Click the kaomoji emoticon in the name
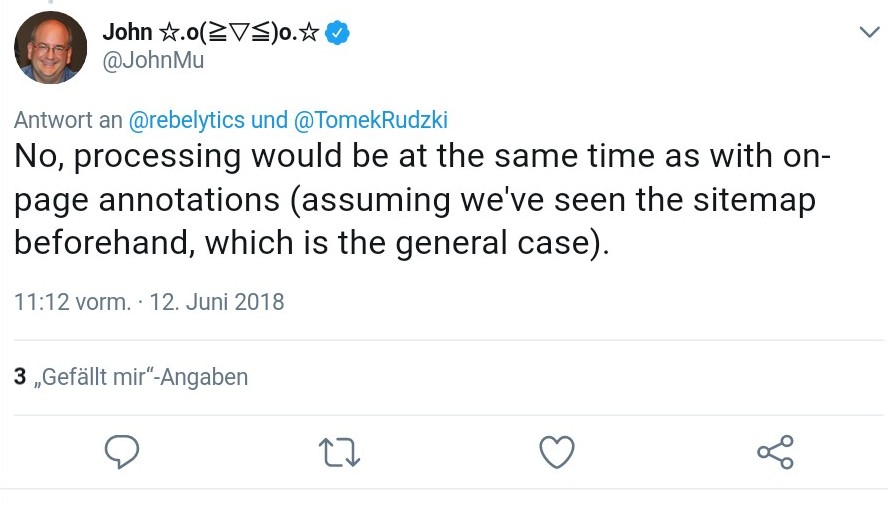This screenshot has width=888, height=506. (x=238, y=33)
